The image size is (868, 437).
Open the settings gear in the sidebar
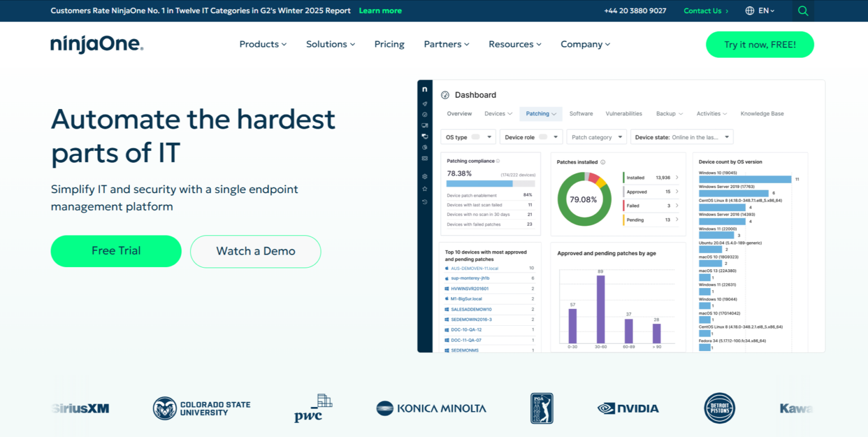(425, 177)
